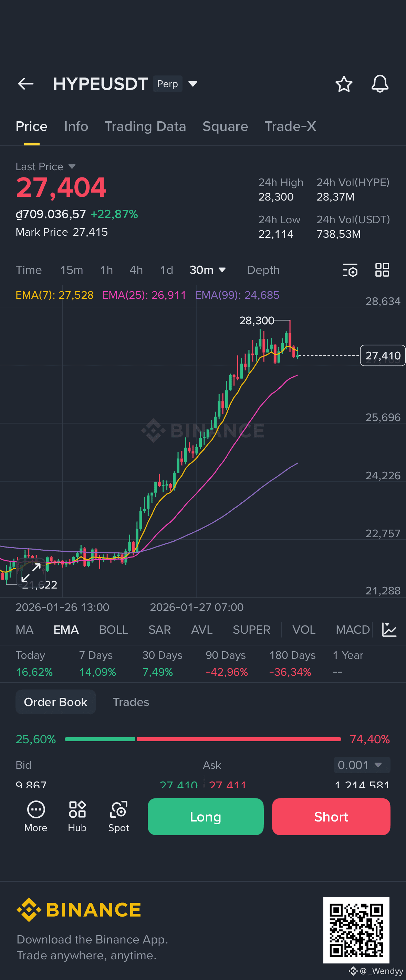Select the 1d interval

point(167,270)
